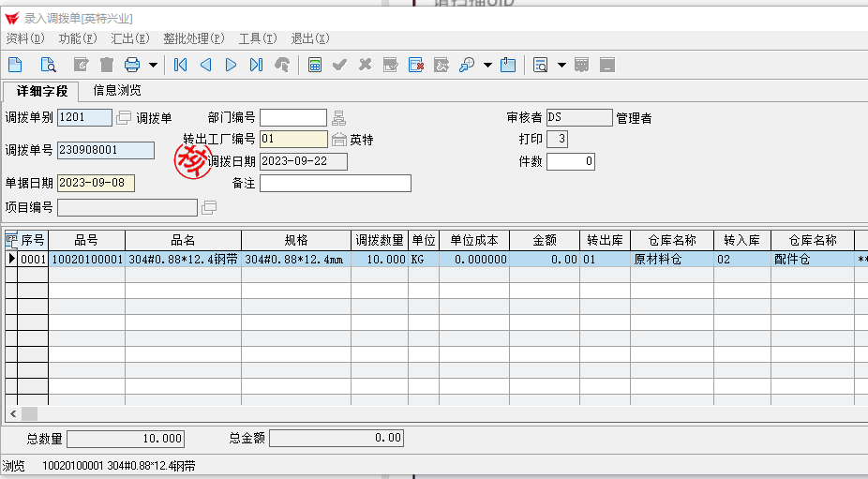Expand dropdown arrow next to search-key icon
The width and height of the screenshot is (868, 479).
[x=487, y=66]
